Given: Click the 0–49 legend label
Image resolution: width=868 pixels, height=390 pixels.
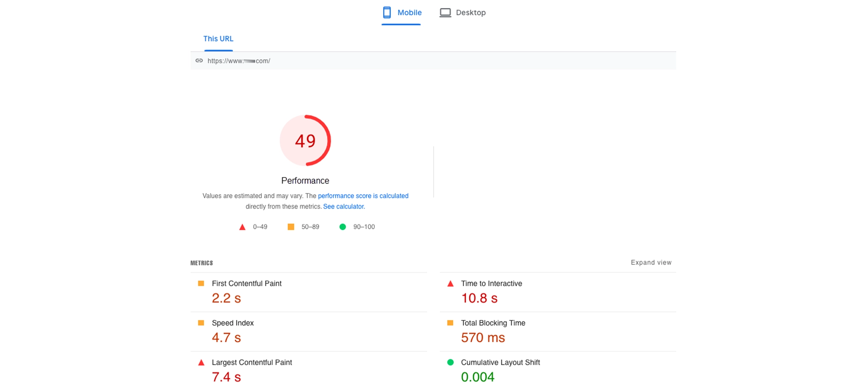Looking at the screenshot, I should (x=260, y=227).
